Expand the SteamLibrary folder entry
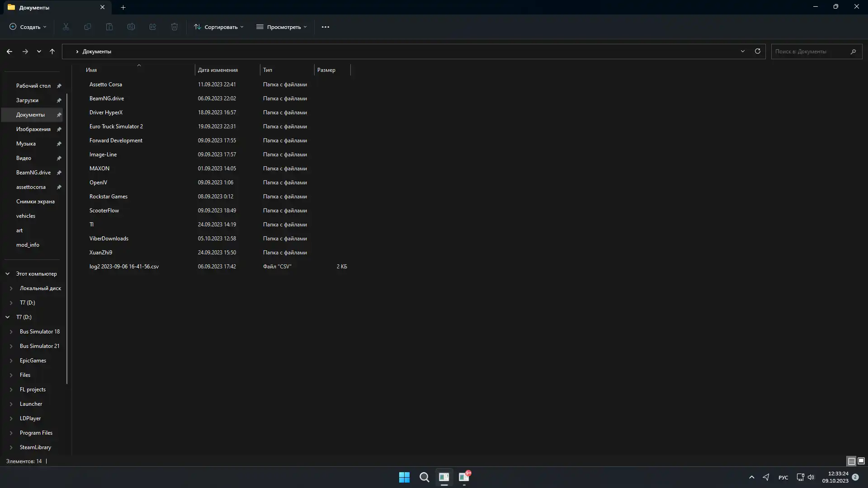868x488 pixels. (x=11, y=447)
